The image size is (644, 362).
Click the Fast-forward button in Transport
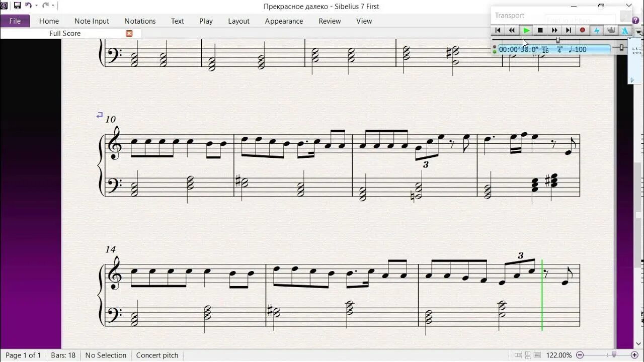tap(554, 30)
